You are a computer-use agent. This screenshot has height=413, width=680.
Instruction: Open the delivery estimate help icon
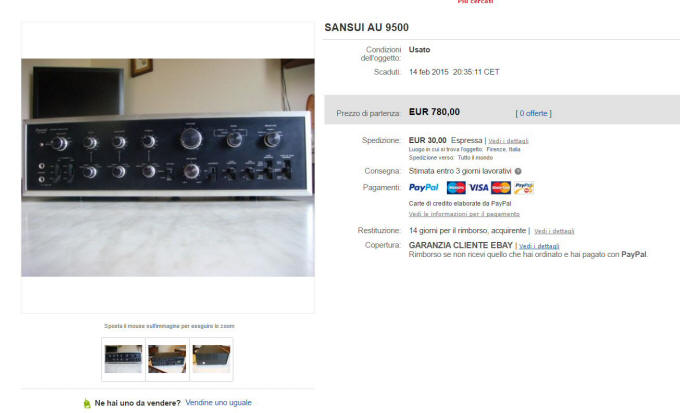(x=518, y=171)
